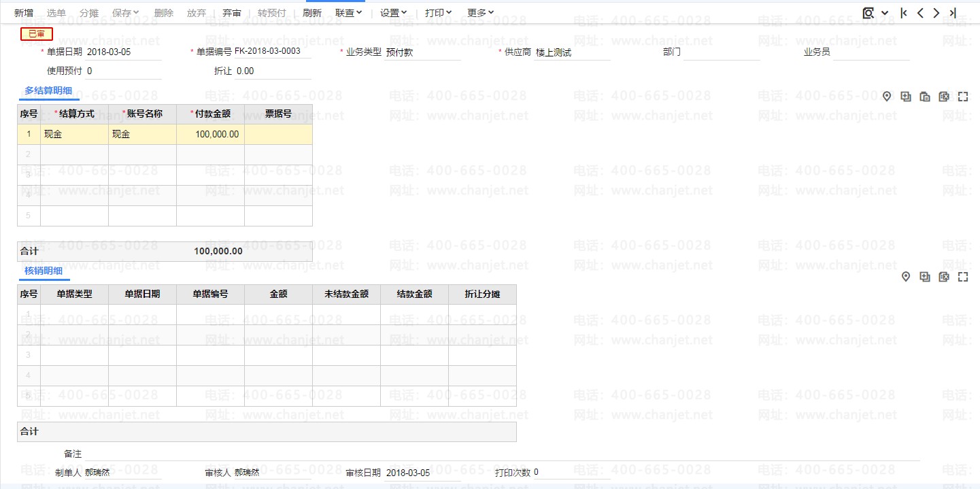The width and height of the screenshot is (980, 489).
Task: Click the 结算方式 column header
Action: point(74,114)
